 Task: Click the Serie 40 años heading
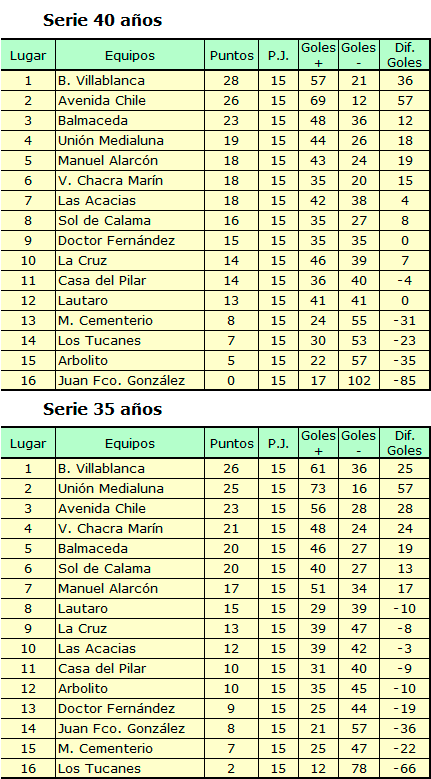coord(102,20)
